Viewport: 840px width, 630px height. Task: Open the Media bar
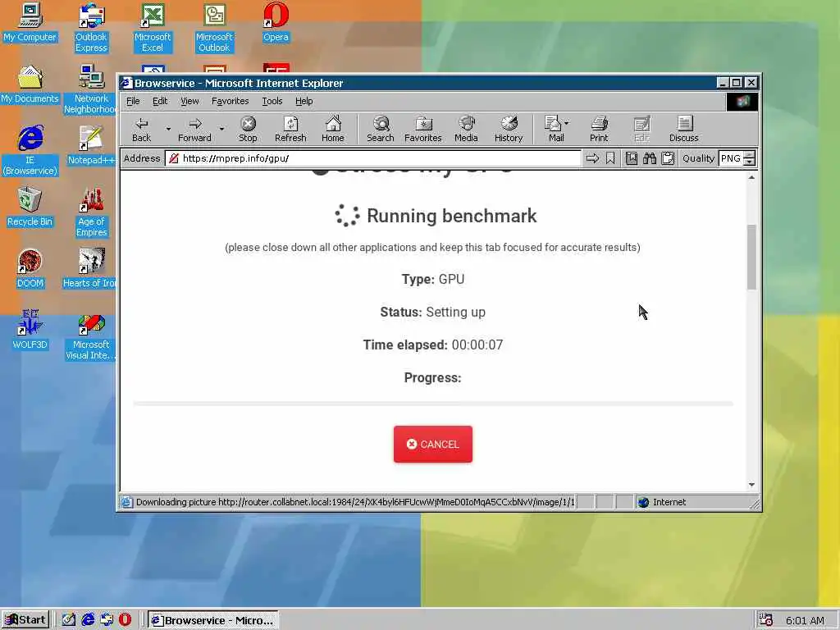click(466, 130)
